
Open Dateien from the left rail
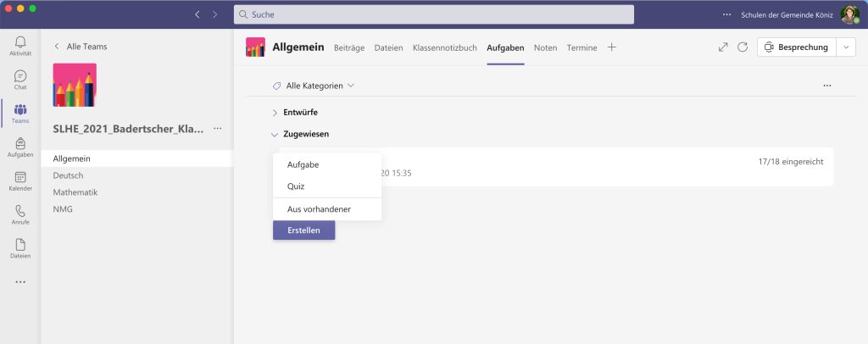pyautogui.click(x=20, y=248)
